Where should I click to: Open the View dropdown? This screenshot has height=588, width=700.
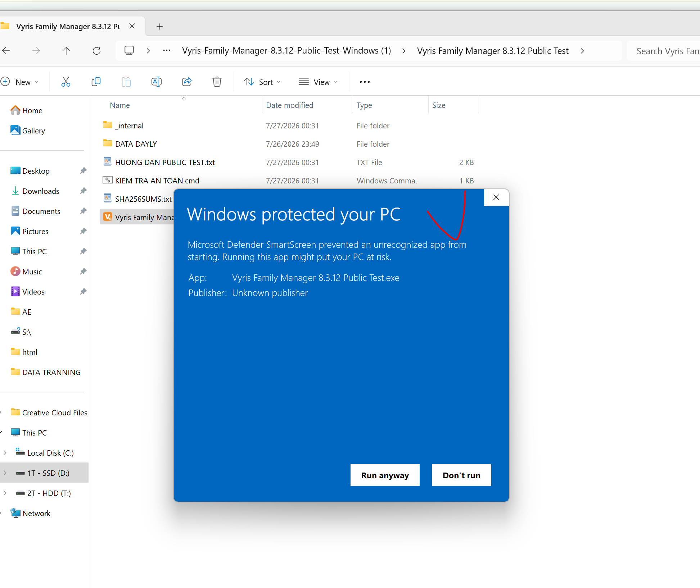(x=318, y=82)
